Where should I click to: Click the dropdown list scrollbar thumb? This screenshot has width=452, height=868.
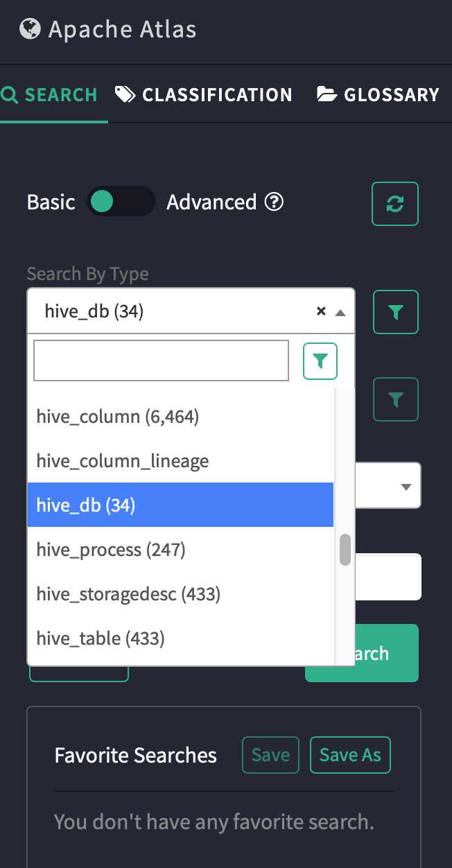[345, 550]
